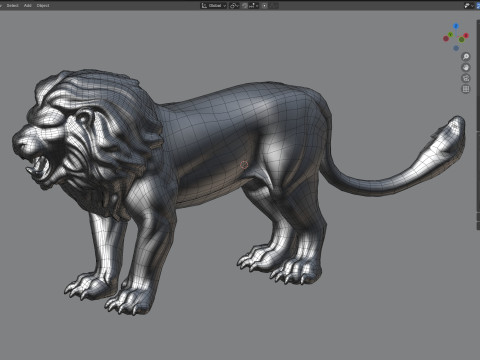Open the Select menu
The height and width of the screenshot is (360, 480).
coord(12,5)
